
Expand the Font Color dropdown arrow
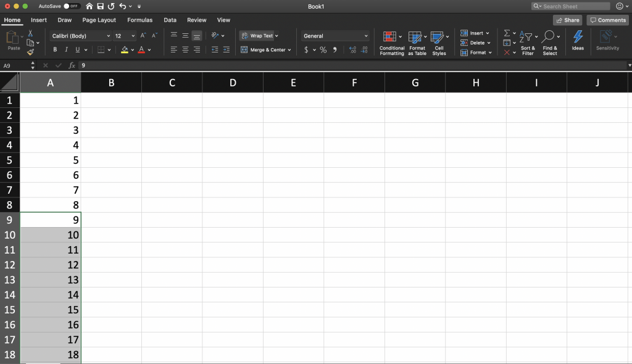149,50
